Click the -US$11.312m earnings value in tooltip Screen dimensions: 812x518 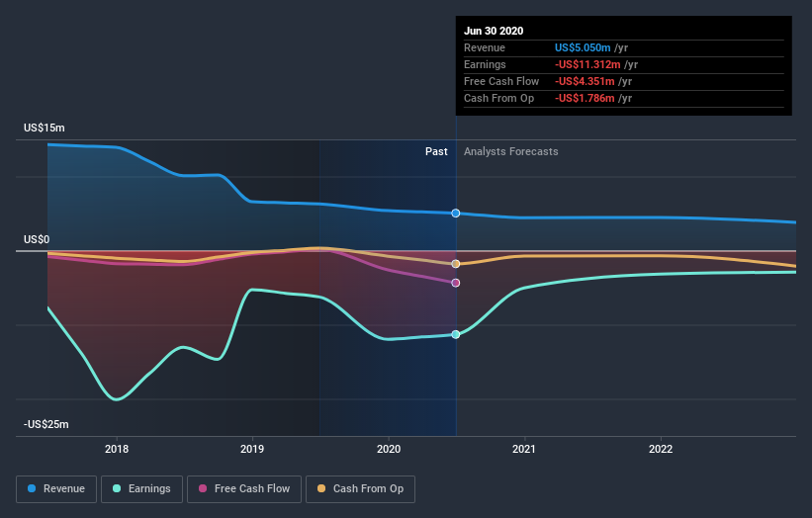pyautogui.click(x=587, y=64)
